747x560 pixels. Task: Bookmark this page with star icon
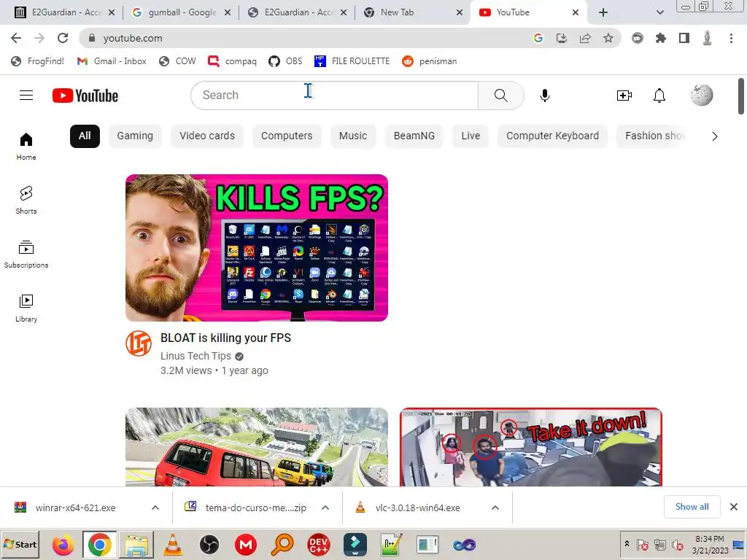tap(608, 38)
